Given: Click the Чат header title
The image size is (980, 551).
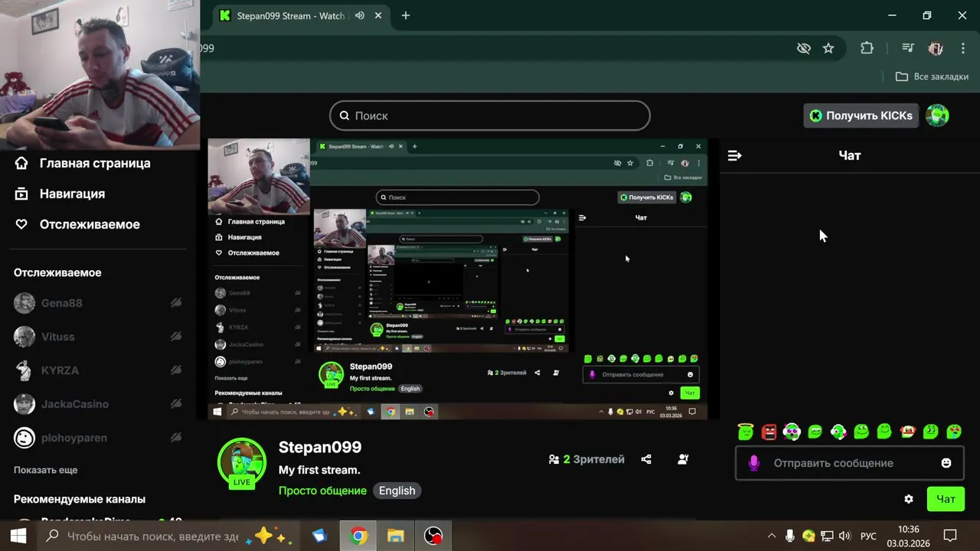Looking at the screenshot, I should [x=850, y=155].
